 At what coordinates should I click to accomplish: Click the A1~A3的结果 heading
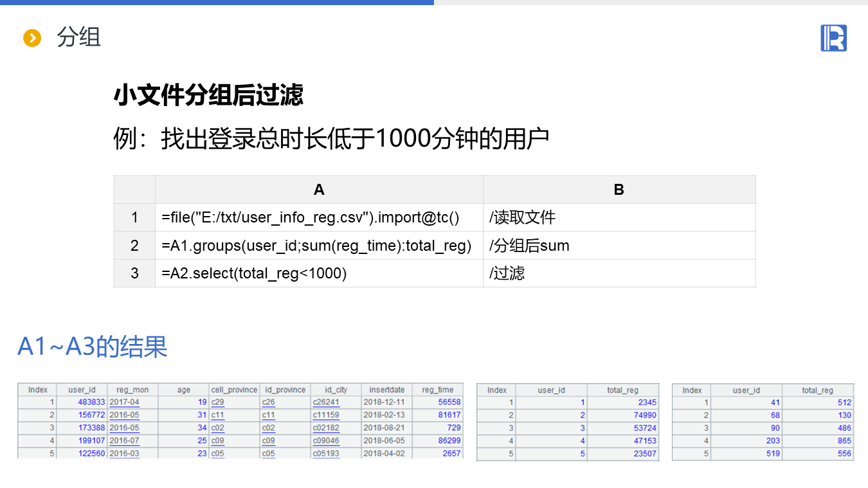(x=93, y=347)
